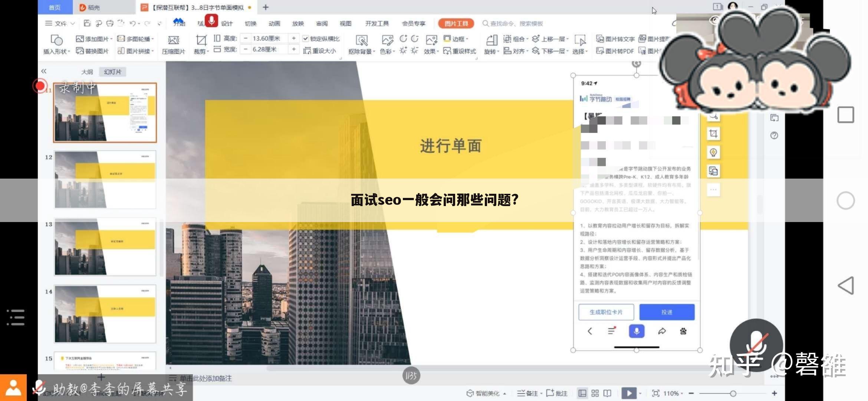Screen dimensions: 868x401
Task: Select slide 14 thumbnail
Action: (105, 314)
